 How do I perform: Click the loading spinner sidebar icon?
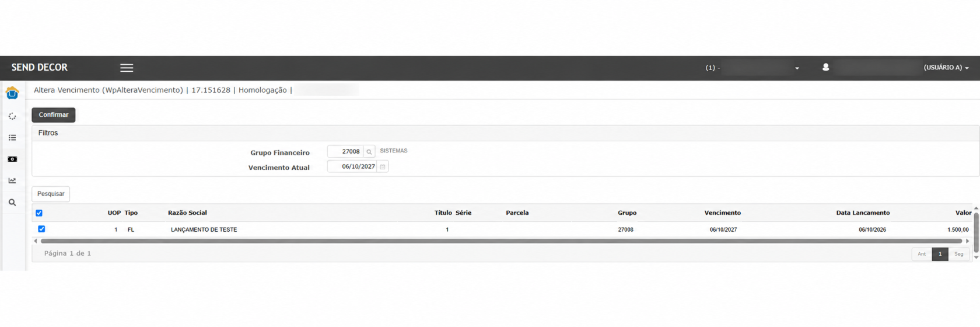12,116
